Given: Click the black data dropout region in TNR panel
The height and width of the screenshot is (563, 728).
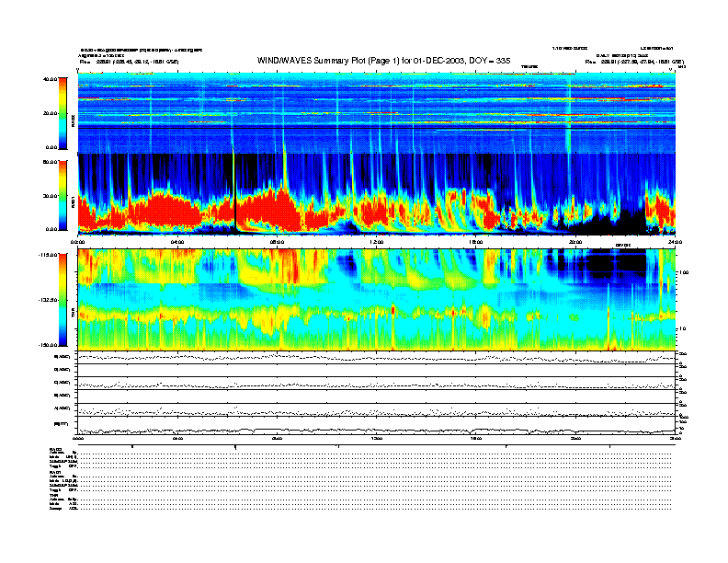Looking at the screenshot, I should tap(617, 263).
